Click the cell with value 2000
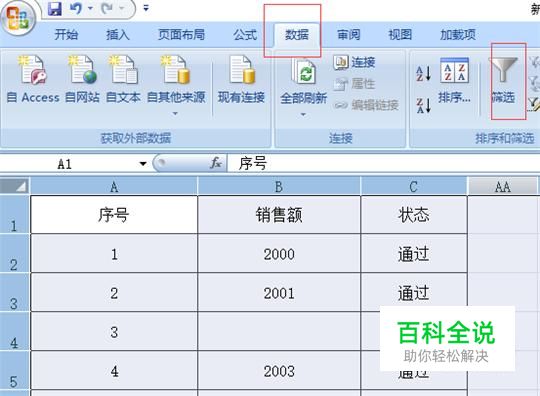 (279, 253)
